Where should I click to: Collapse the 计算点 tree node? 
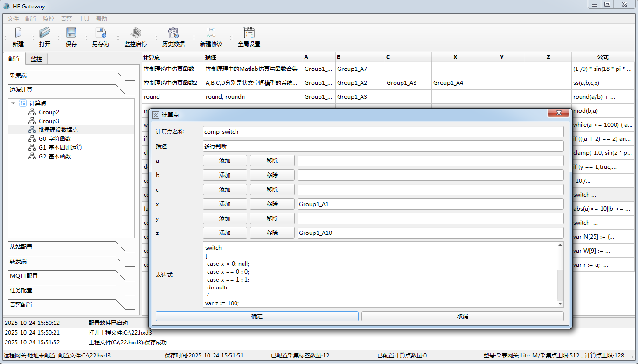coord(13,103)
